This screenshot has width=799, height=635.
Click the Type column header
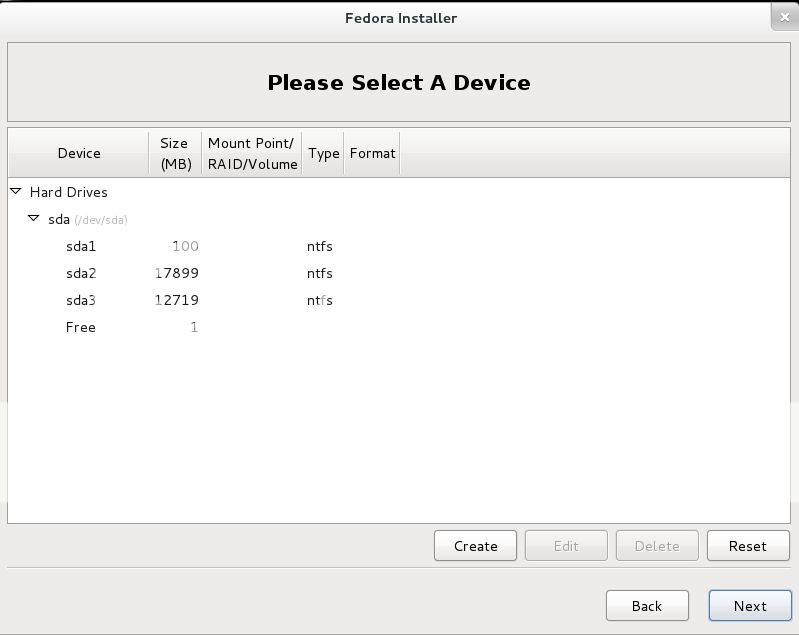[323, 153]
